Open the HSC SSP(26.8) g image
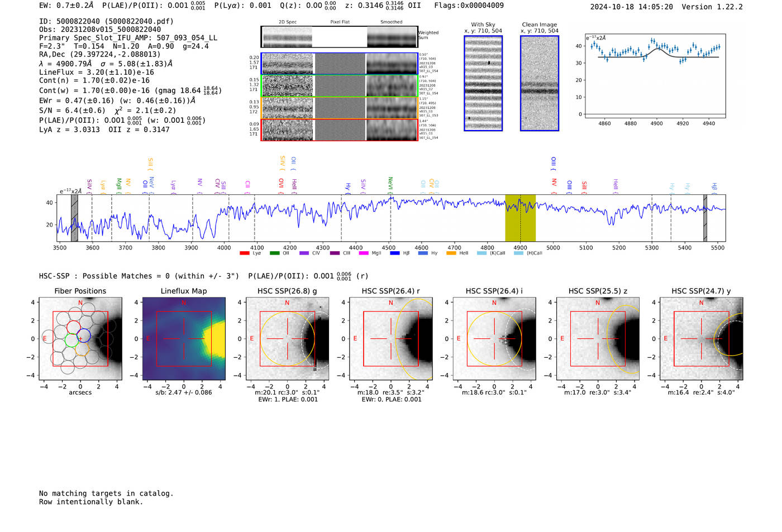This screenshot has height=532, width=782. pos(287,339)
